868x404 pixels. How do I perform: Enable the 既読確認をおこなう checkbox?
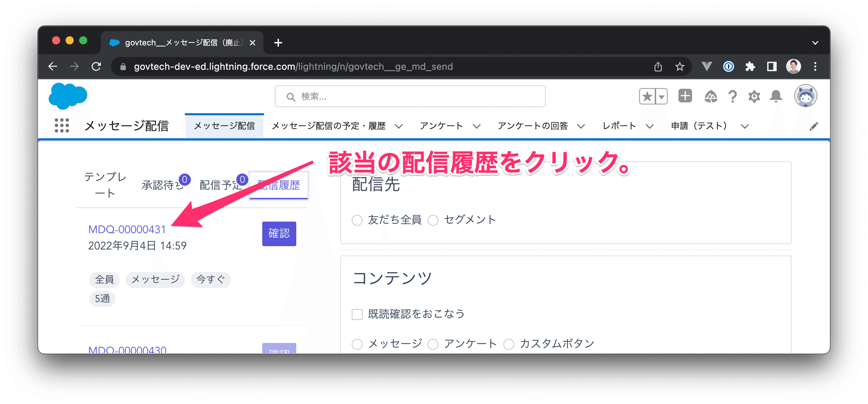[x=357, y=314]
